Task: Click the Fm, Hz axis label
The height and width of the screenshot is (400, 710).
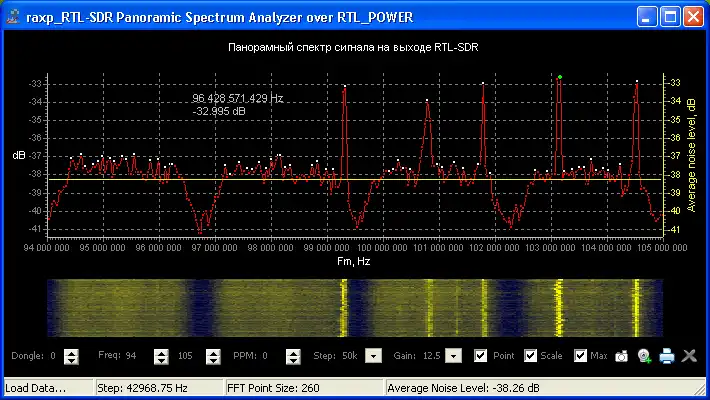Action: click(354, 261)
